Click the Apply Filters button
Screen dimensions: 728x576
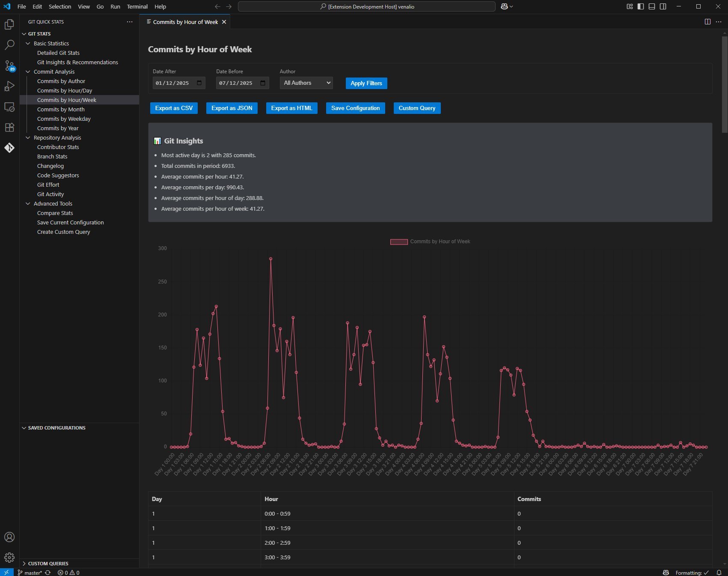click(366, 83)
